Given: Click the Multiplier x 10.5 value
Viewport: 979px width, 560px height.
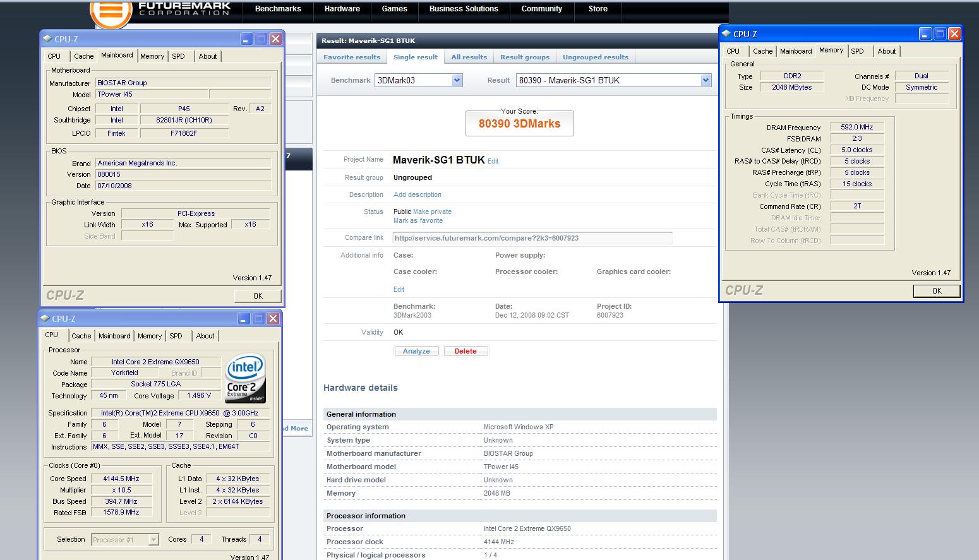Looking at the screenshot, I should click(121, 490).
